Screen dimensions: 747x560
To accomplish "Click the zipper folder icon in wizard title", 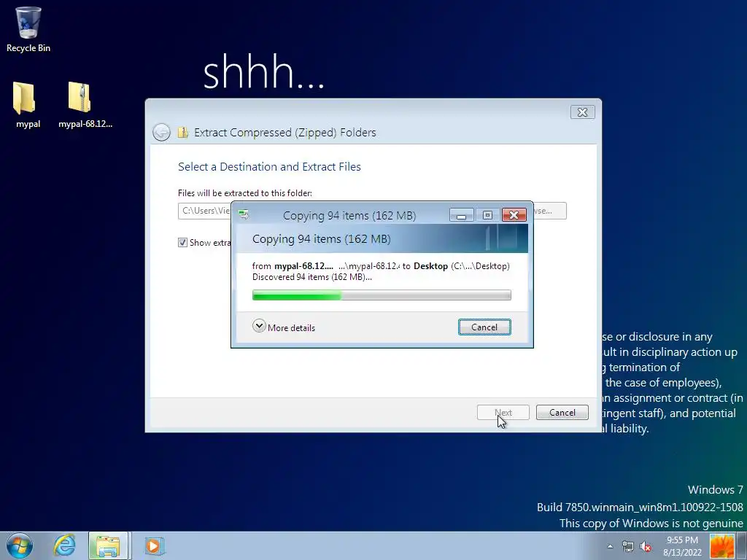I will pyautogui.click(x=183, y=133).
